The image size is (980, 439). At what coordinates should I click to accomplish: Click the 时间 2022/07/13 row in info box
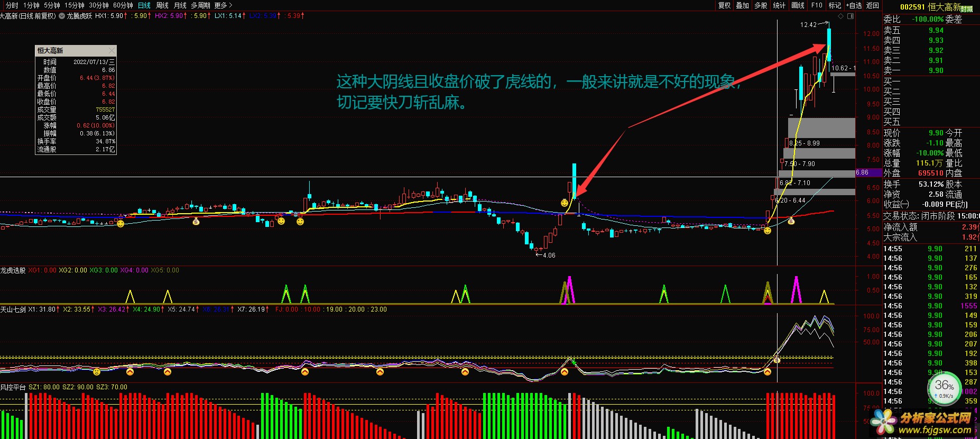click(x=76, y=62)
